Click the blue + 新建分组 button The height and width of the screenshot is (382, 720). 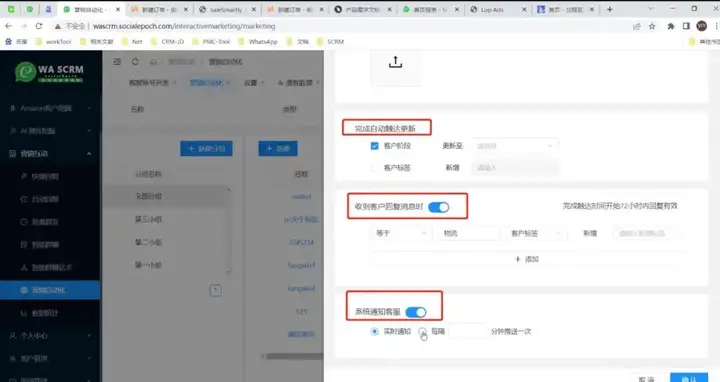pyautogui.click(x=206, y=148)
